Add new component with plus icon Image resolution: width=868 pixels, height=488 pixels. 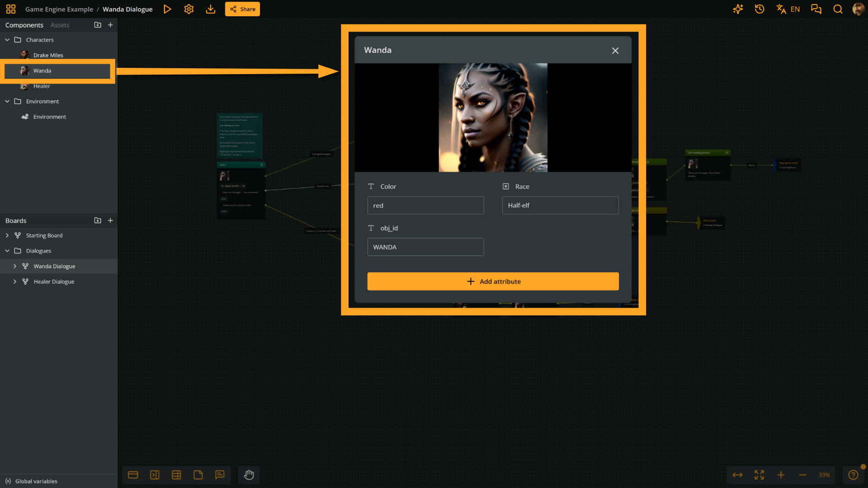click(x=110, y=25)
